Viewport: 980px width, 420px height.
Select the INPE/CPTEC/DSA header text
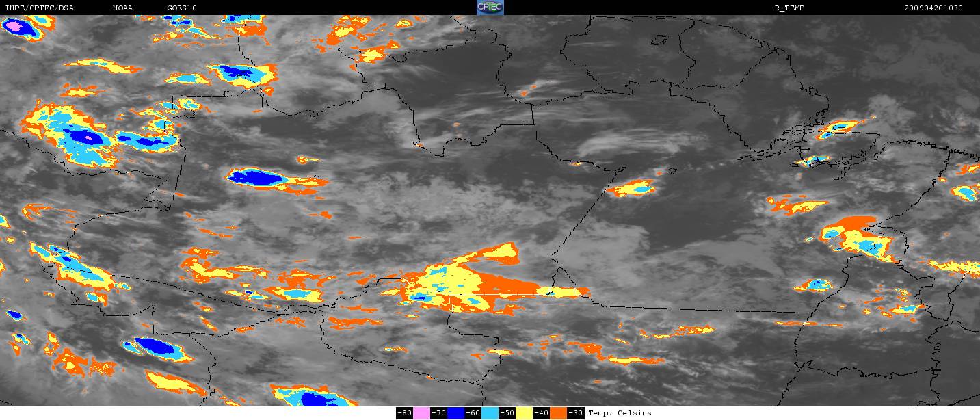pyautogui.click(x=39, y=8)
